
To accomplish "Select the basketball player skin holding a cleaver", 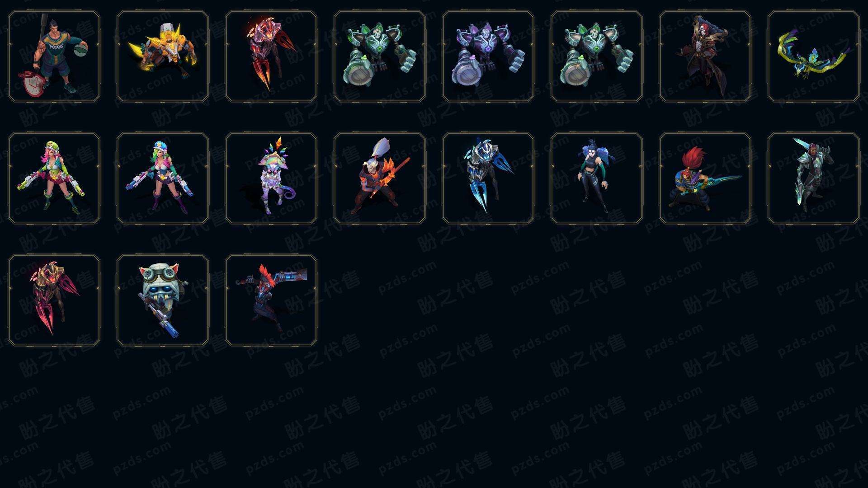I will 54,56.
